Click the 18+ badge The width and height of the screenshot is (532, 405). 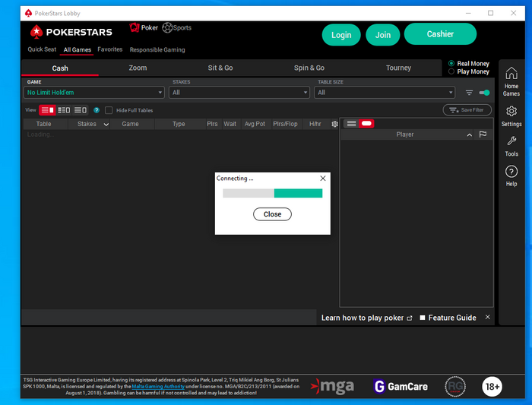click(492, 386)
